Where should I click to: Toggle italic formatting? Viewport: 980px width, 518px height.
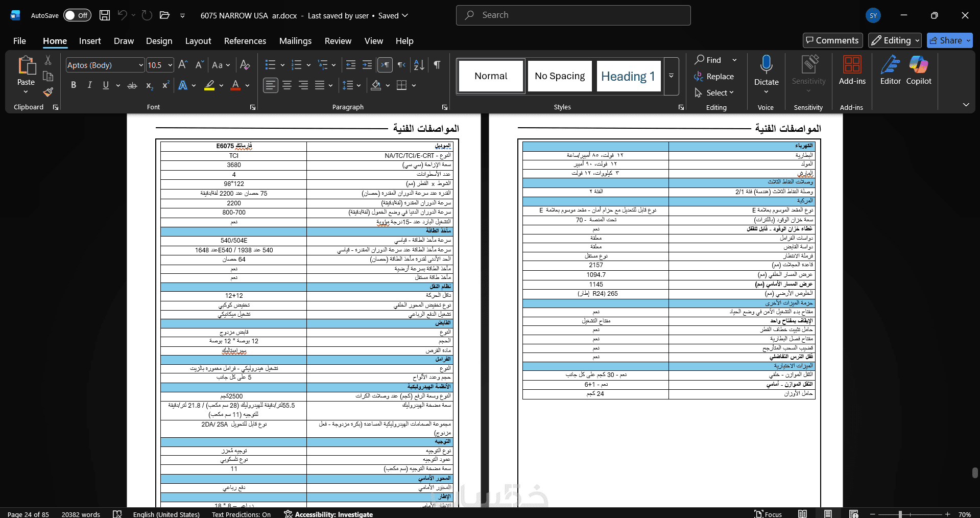click(x=89, y=85)
